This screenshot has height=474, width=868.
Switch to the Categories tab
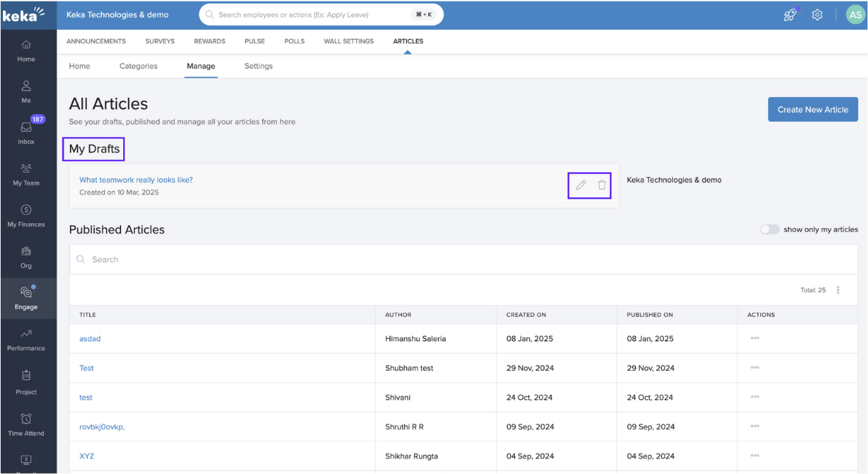pos(138,66)
